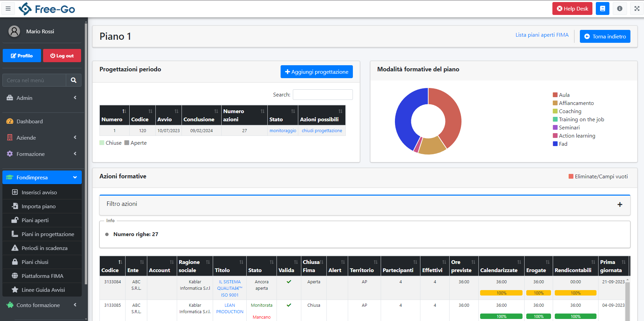Click the Help Desk button
The height and width of the screenshot is (321, 644).
point(572,8)
